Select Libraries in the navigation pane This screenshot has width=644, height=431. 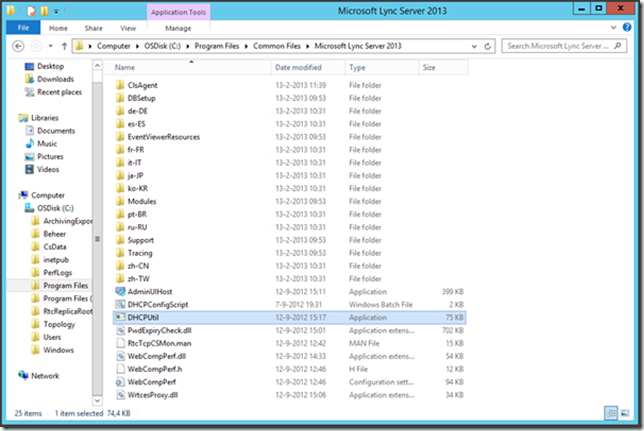(45, 118)
